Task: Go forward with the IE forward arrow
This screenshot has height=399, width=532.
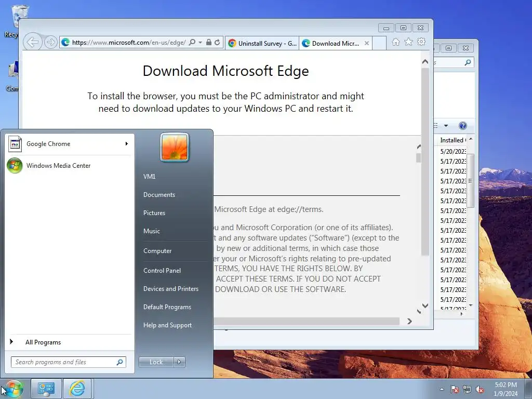Action: [x=50, y=43]
